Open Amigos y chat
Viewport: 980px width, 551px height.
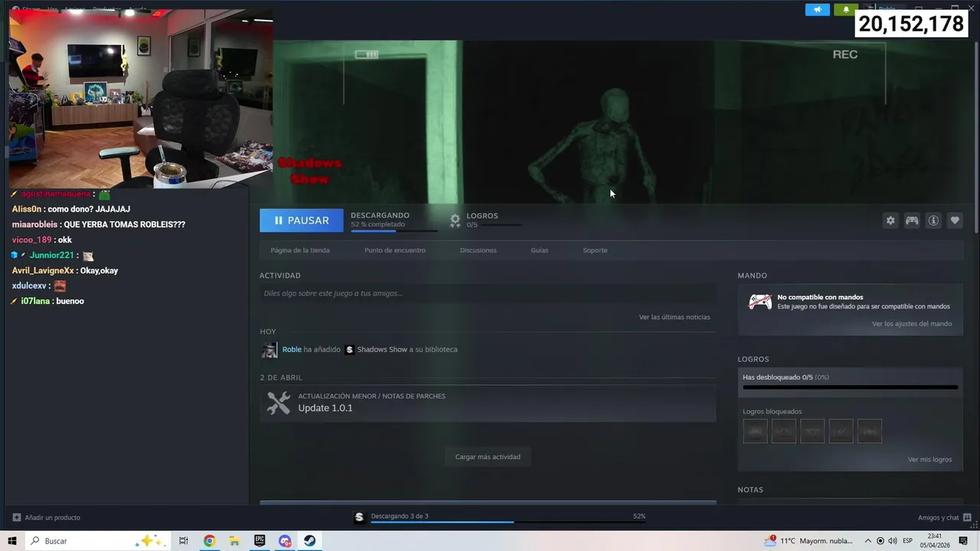(x=945, y=517)
